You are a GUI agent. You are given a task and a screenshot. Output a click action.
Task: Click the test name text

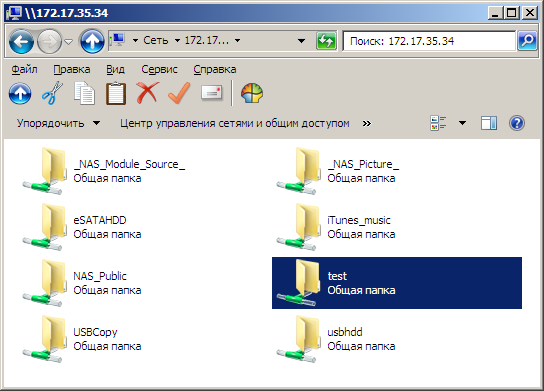337,276
